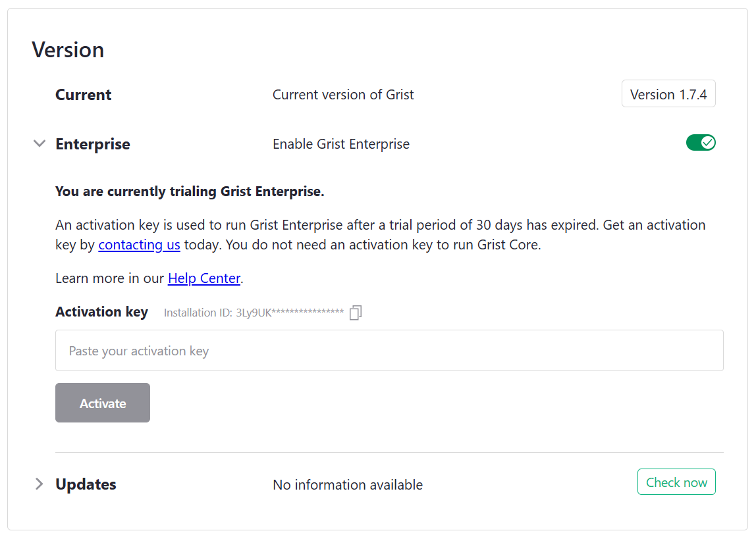This screenshot has height=535, width=756.
Task: Focus the Paste your activation key field
Action: [389, 350]
